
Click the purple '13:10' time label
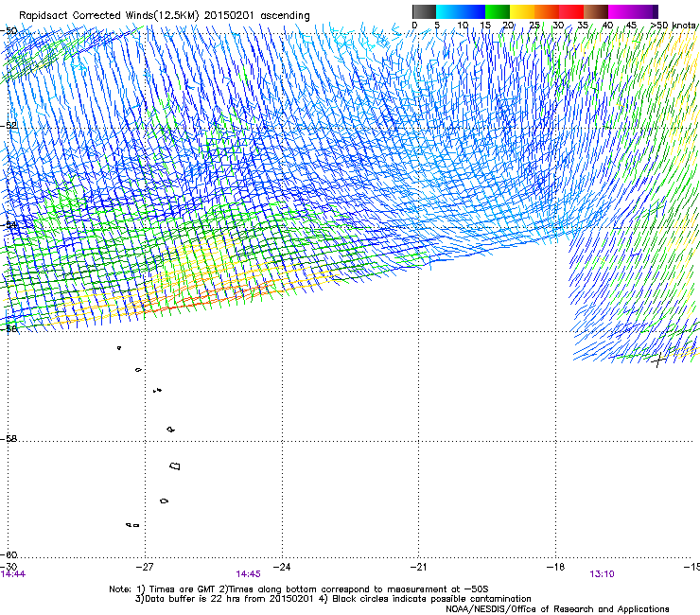(602, 574)
